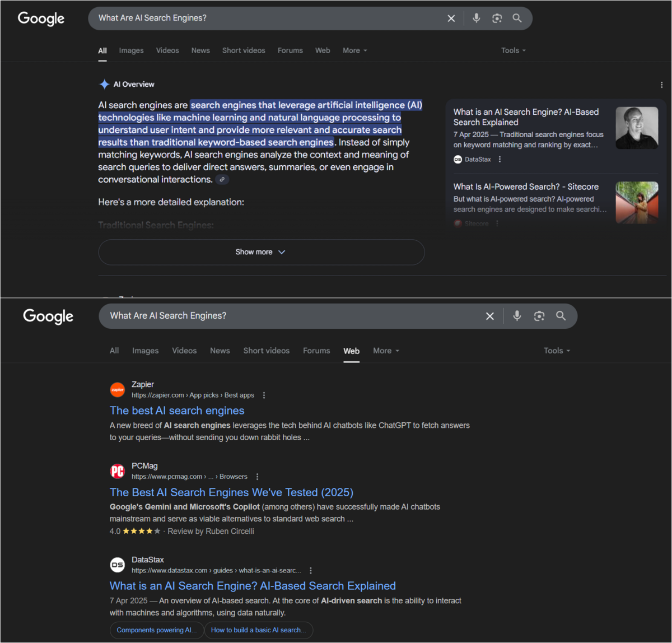The height and width of the screenshot is (643, 672).
Task: Click the AI Overview sparkle icon
Action: coord(104,85)
